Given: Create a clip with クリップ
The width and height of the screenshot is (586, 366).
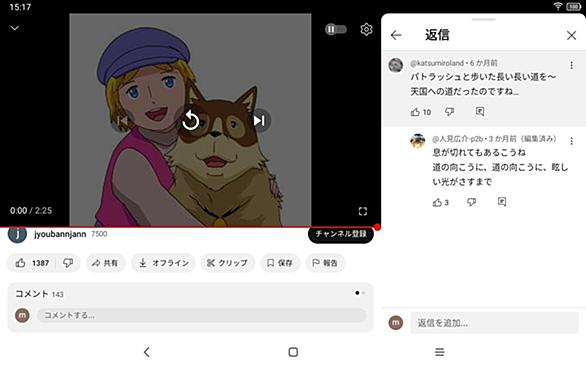Looking at the screenshot, I should click(228, 263).
